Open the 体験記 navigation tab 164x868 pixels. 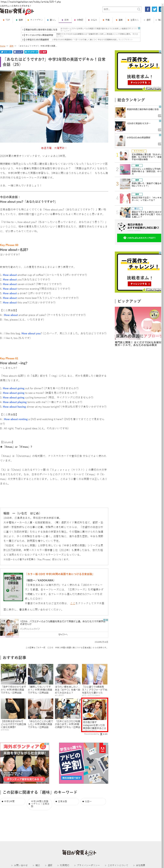click(x=79, y=20)
